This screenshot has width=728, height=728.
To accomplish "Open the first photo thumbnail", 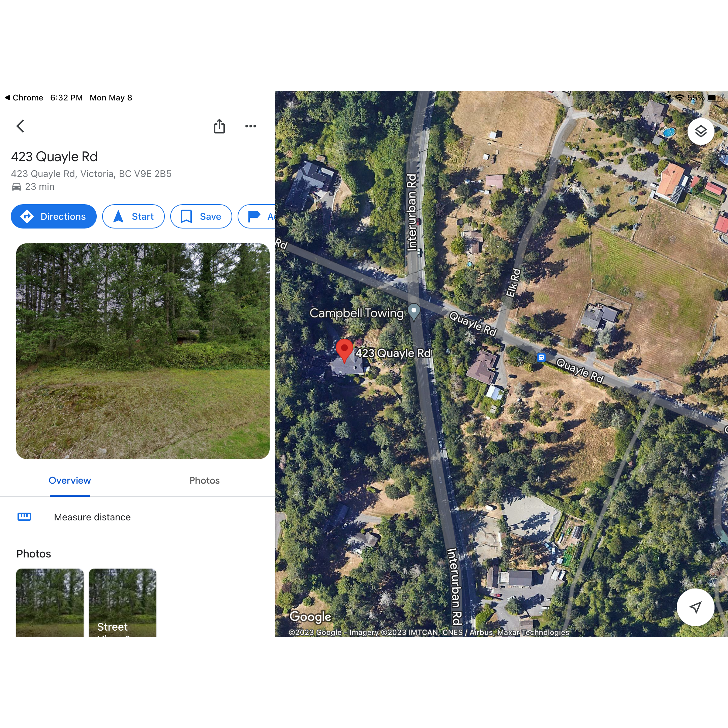I will tap(50, 603).
